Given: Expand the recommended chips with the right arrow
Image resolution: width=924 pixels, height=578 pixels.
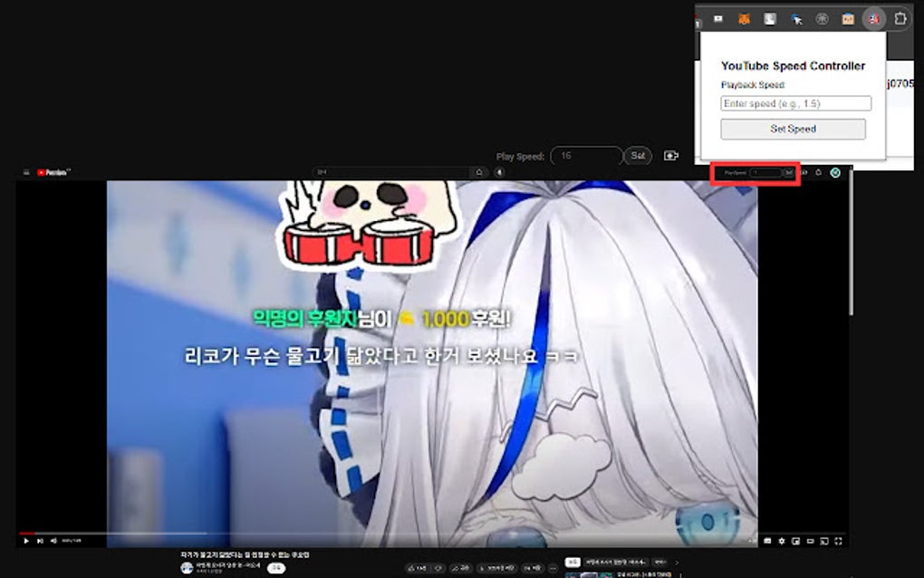Looking at the screenshot, I should [x=677, y=564].
